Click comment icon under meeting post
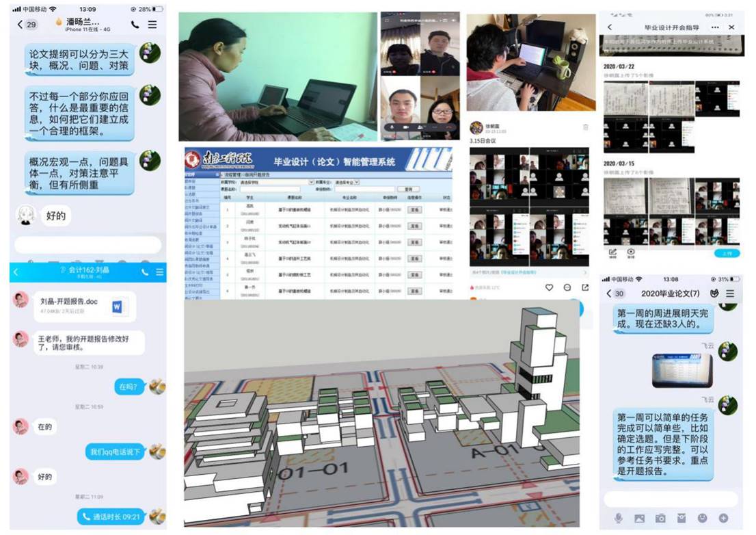The image size is (756, 535). coord(567,288)
